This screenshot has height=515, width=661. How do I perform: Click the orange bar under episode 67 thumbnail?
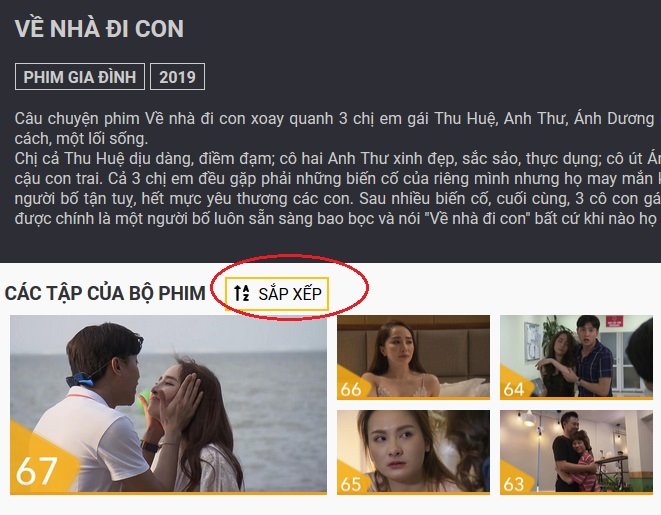[x=168, y=493]
